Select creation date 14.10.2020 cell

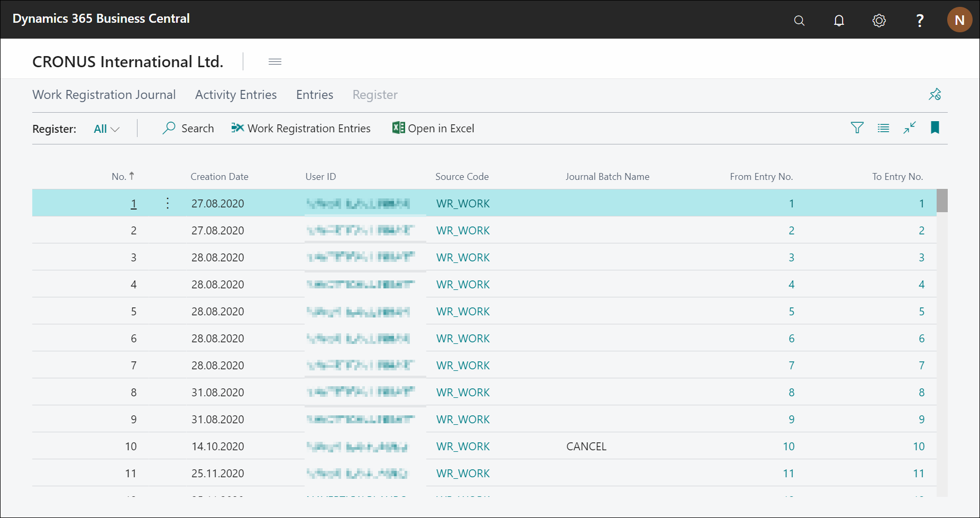click(218, 447)
